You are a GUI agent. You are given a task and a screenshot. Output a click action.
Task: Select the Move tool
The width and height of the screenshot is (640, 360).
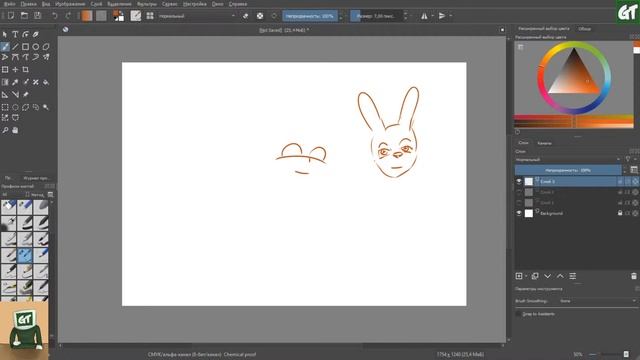tap(15, 70)
